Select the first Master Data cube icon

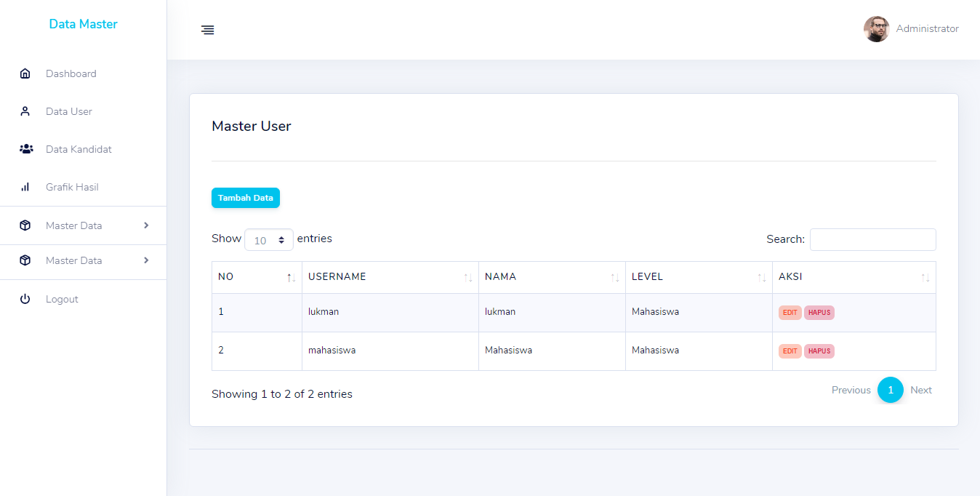pyautogui.click(x=25, y=225)
